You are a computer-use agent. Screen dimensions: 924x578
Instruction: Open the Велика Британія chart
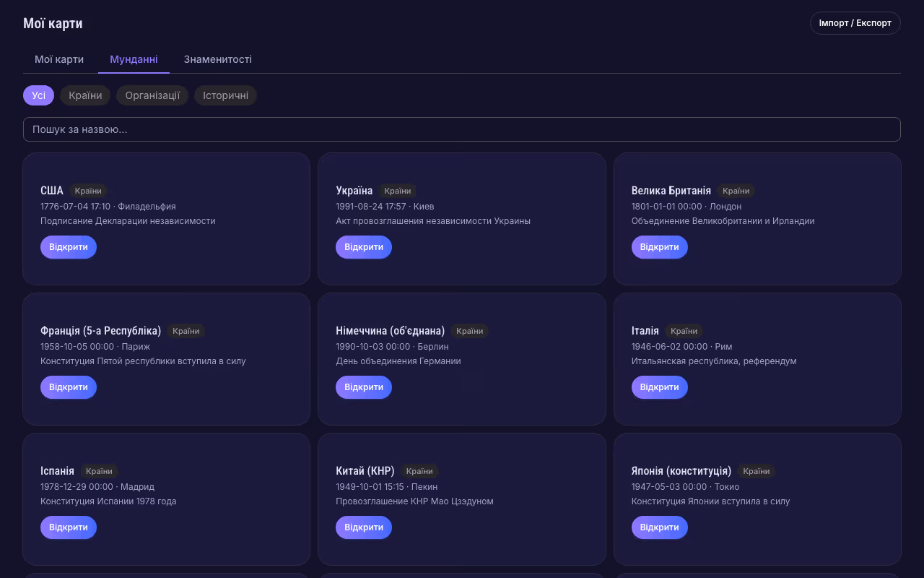tap(659, 247)
